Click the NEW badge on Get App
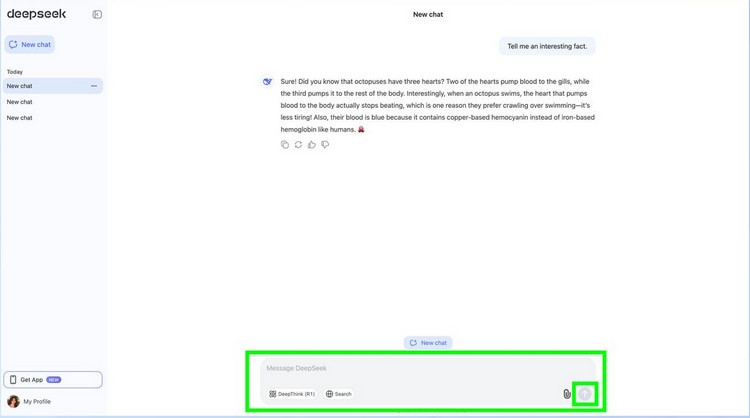This screenshot has height=418, width=750. [54, 380]
